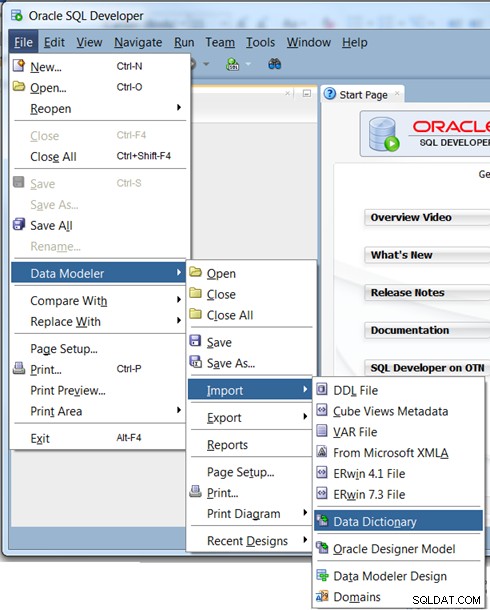Image resolution: width=490 pixels, height=610 pixels.
Task: Close the left navigator panel
Action: [287, 93]
